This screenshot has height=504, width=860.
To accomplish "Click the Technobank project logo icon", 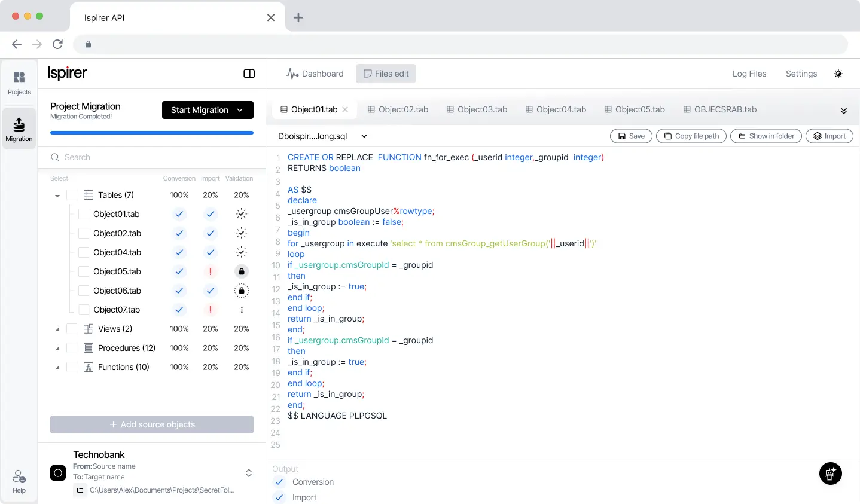I will coord(58,473).
